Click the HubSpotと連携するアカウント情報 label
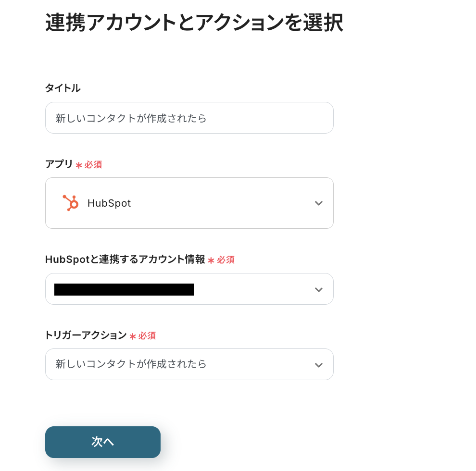Screen dimensions: 476x471 click(x=125, y=260)
